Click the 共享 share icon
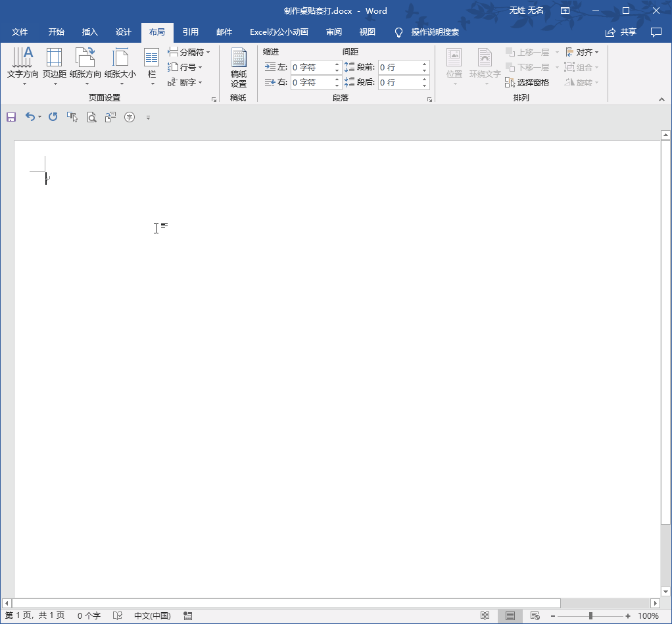Viewport: 672px width, 624px height. pyautogui.click(x=610, y=33)
